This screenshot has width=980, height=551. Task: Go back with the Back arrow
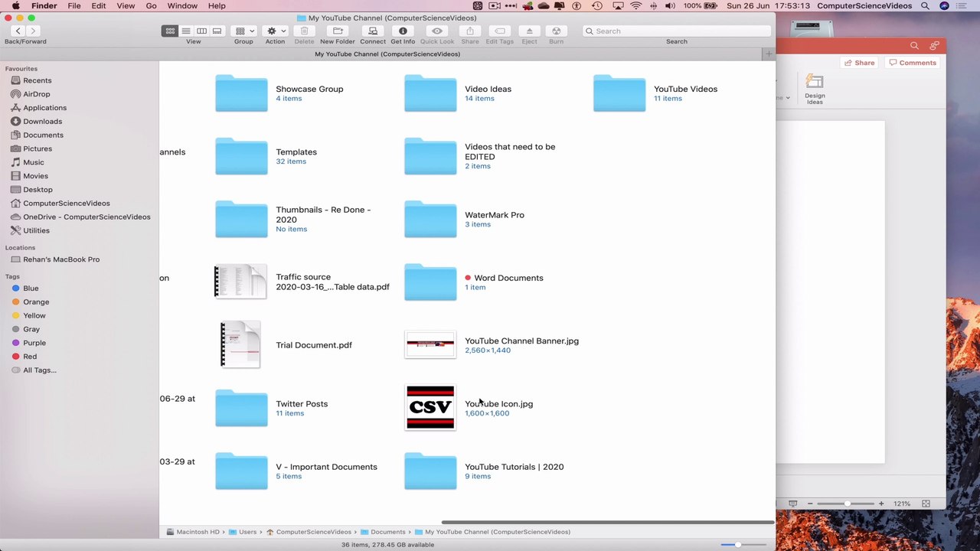point(18,31)
